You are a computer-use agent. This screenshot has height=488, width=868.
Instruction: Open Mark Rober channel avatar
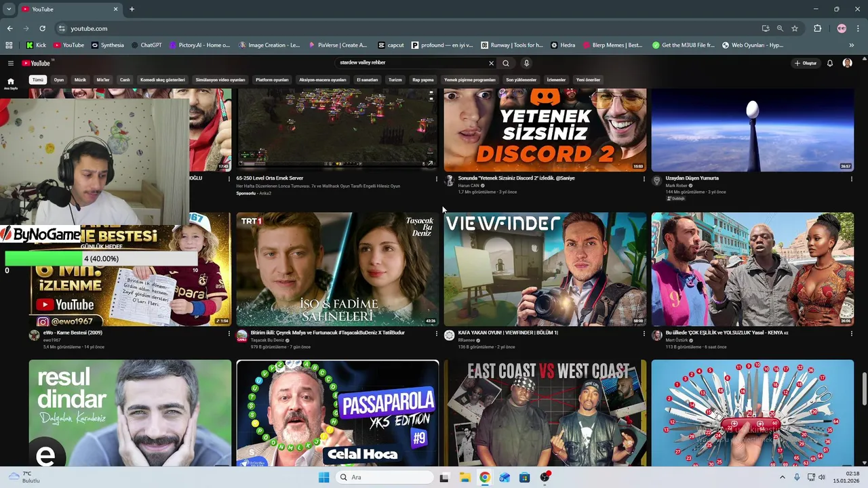[x=656, y=181]
